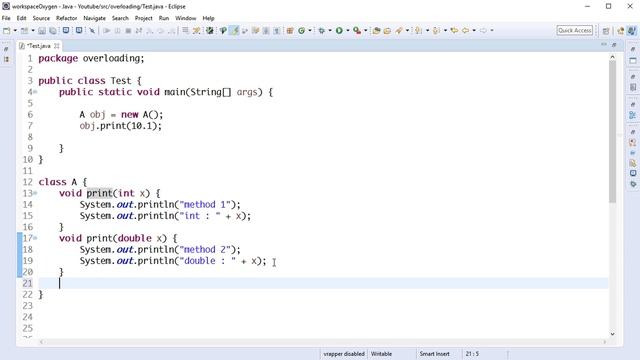Click the Next Annotation icon
Image resolution: width=640 pixels, height=360 pixels.
[418, 31]
